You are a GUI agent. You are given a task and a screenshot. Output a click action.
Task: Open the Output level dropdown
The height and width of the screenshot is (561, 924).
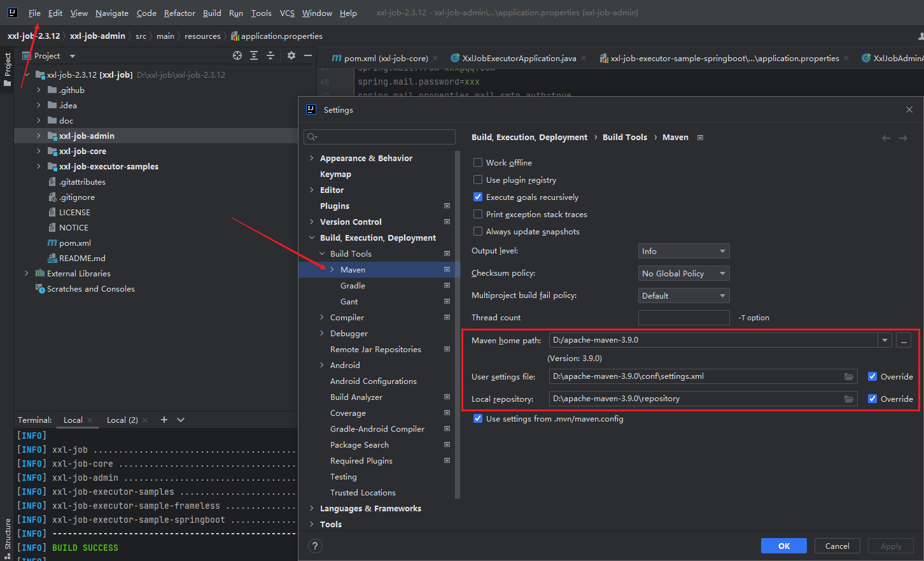click(683, 251)
